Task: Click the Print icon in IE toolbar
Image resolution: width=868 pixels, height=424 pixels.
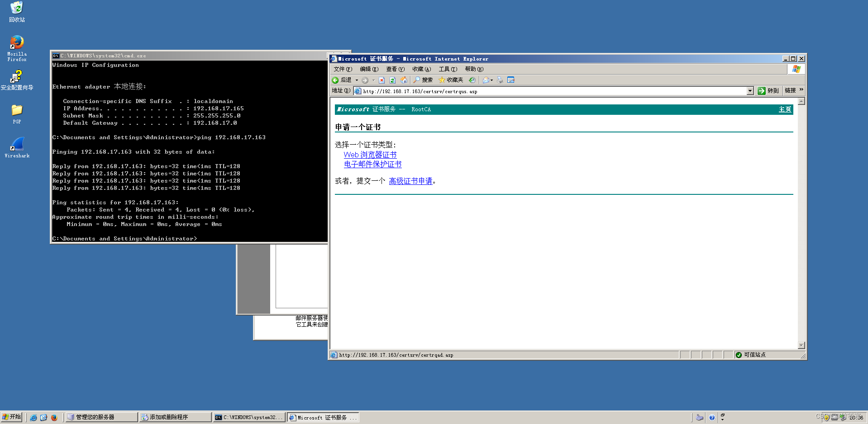Action: point(500,80)
